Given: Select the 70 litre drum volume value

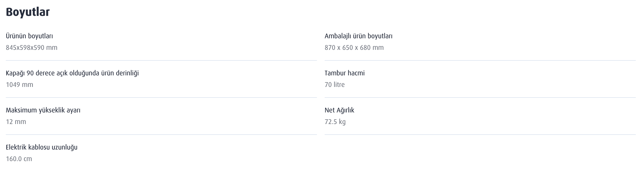Looking at the screenshot, I should coord(334,85).
